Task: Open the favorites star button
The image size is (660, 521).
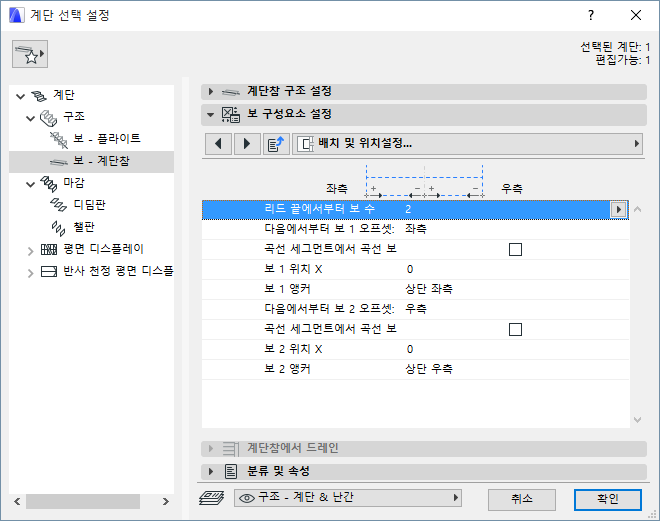Action: [x=30, y=54]
